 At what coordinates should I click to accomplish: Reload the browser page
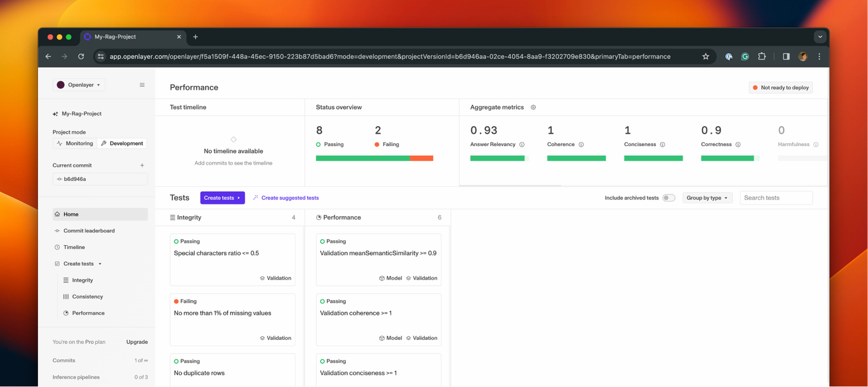pos(81,56)
